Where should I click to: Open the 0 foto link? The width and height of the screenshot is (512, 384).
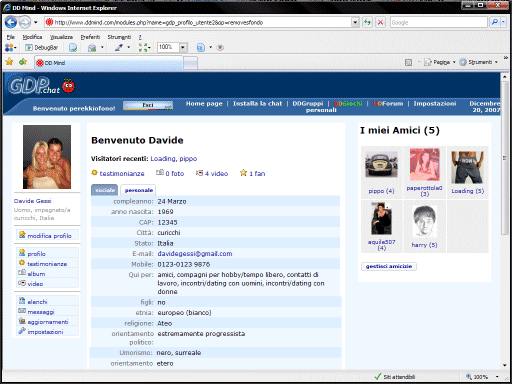174,173
